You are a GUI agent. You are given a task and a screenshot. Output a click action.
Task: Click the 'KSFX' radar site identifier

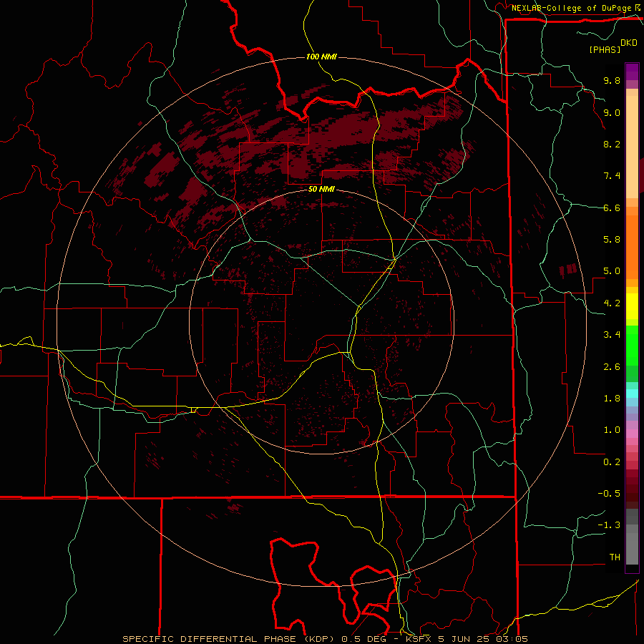pyautogui.click(x=417, y=639)
